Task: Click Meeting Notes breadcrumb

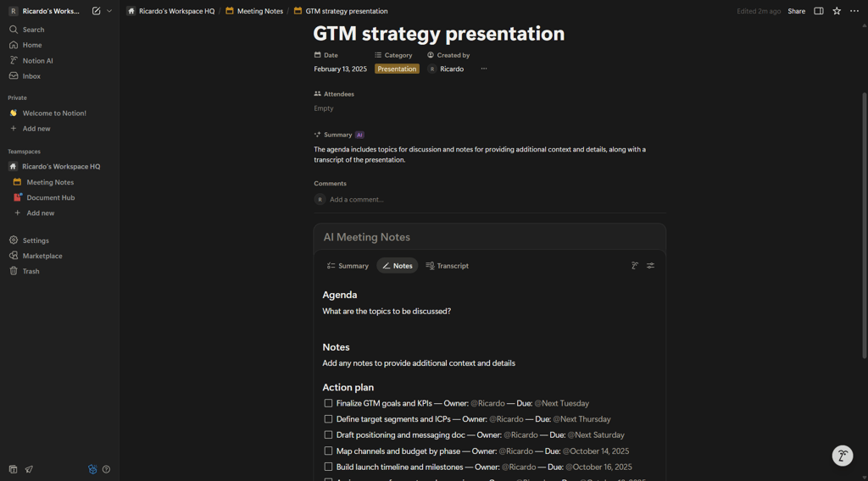Action: click(254, 11)
